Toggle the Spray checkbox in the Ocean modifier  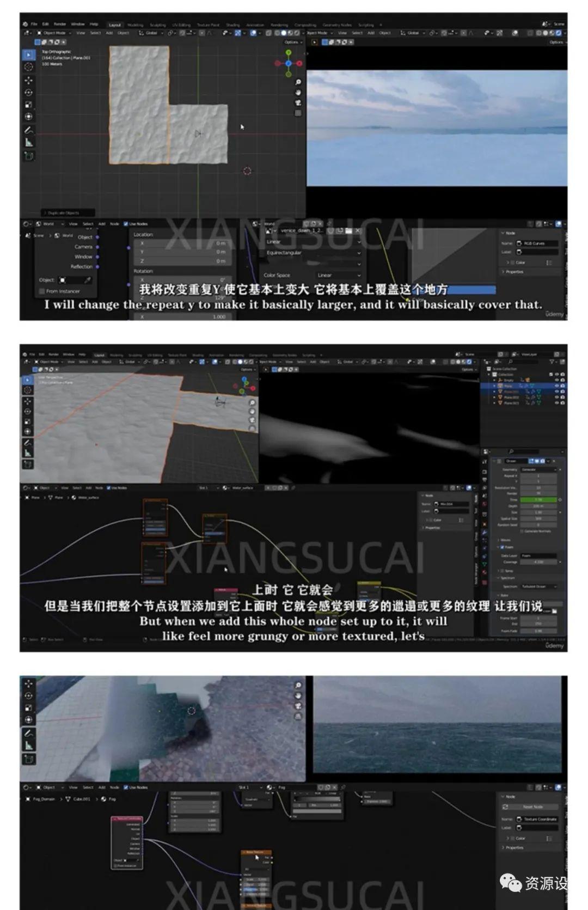coord(501,571)
